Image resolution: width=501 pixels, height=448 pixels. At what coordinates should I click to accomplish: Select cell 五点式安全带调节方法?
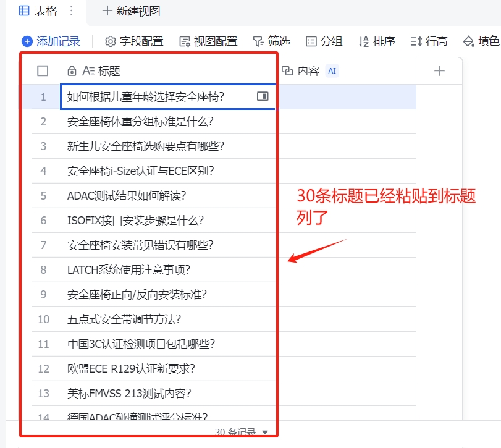168,319
